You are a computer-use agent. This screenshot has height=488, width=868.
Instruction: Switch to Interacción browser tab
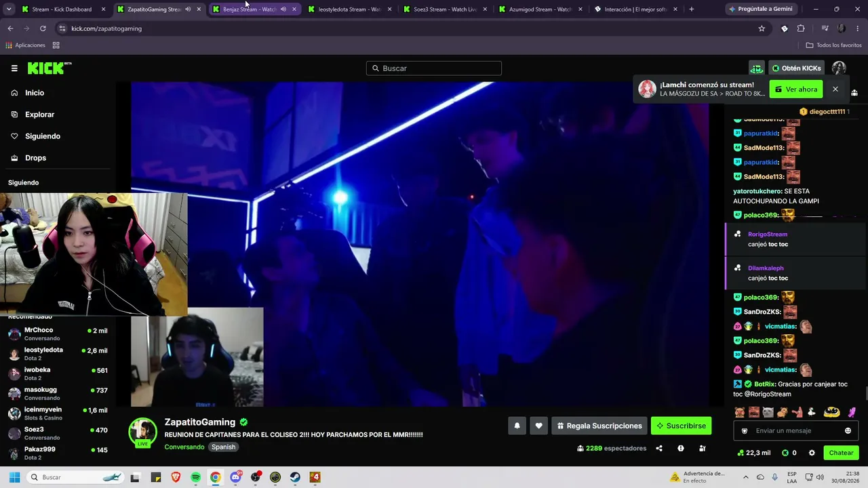pyautogui.click(x=635, y=9)
